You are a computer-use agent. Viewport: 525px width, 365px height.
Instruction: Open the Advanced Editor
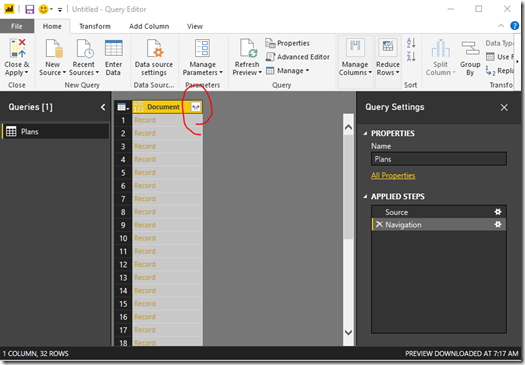[x=298, y=57]
